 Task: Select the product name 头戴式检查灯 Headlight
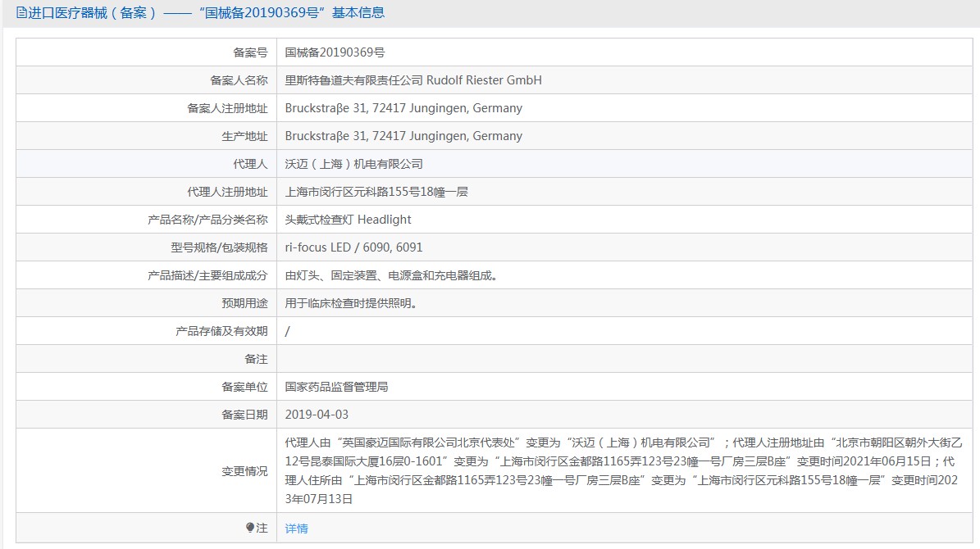coord(348,220)
